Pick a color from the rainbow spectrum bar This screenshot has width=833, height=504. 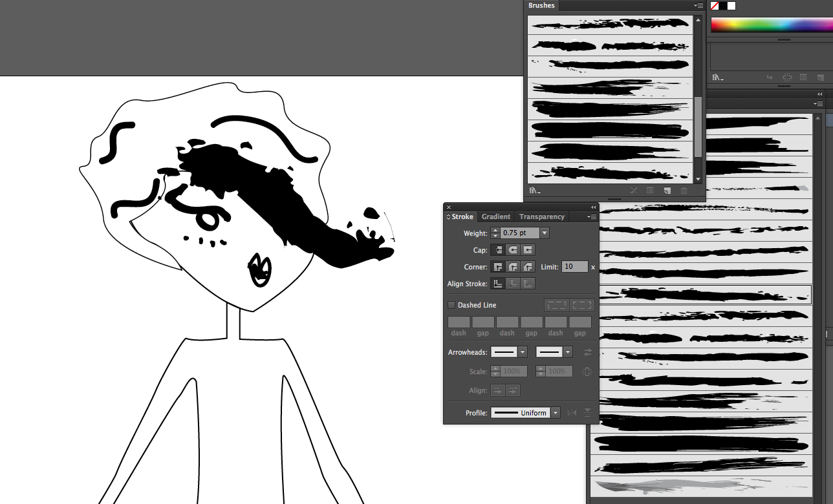click(770, 25)
